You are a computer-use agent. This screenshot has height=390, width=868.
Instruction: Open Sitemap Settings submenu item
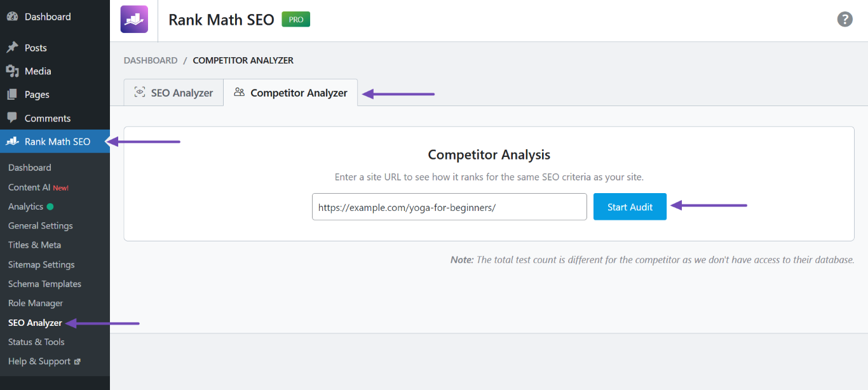click(x=41, y=264)
